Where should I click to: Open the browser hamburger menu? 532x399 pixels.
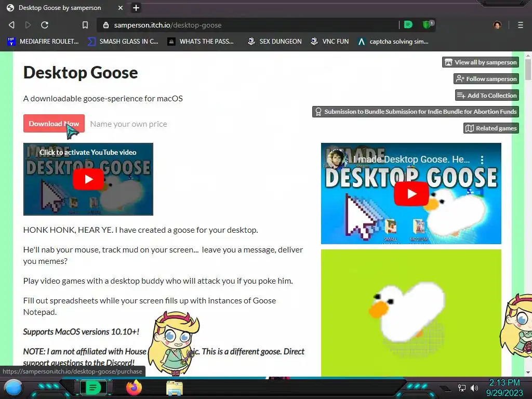tap(521, 25)
